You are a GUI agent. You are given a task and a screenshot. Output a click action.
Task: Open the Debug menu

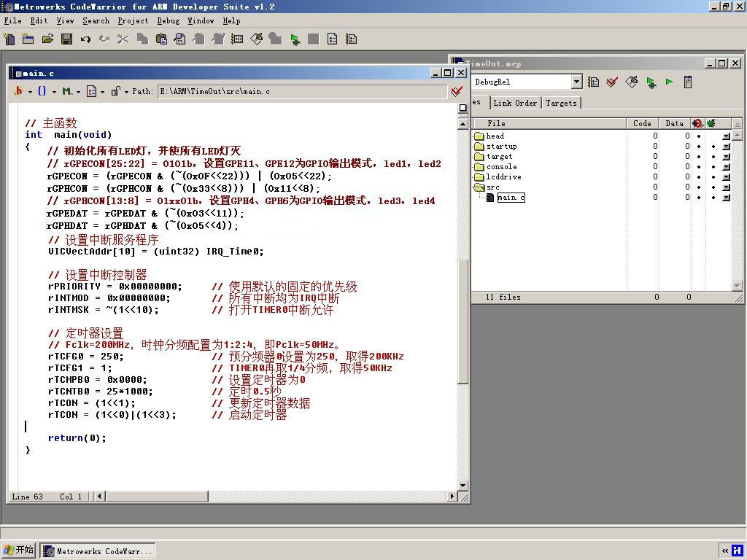coord(169,20)
